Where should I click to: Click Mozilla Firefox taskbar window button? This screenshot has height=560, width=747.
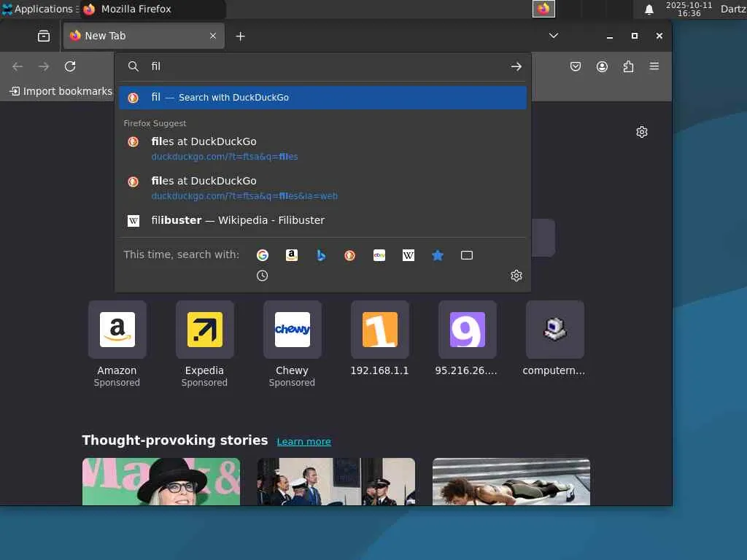(x=152, y=9)
